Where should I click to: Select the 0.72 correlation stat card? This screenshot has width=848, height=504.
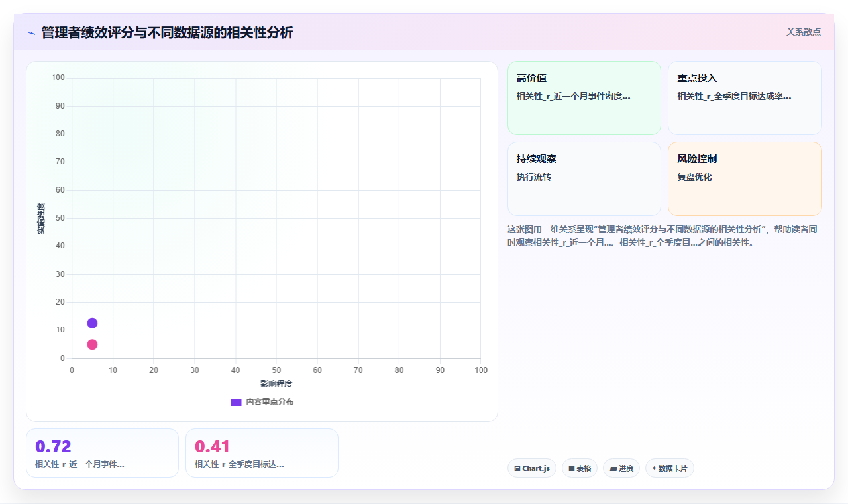point(102,453)
